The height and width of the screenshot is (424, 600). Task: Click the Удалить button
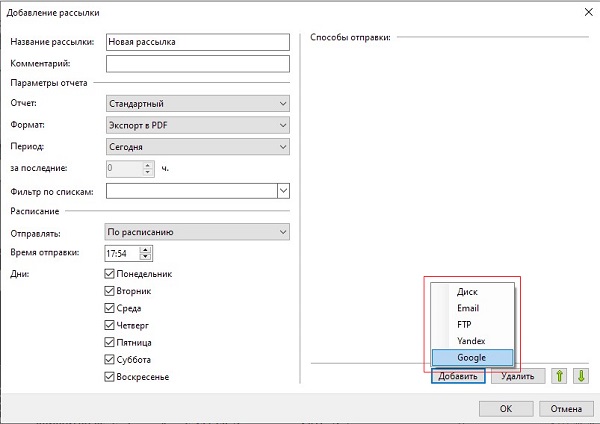tap(518, 376)
